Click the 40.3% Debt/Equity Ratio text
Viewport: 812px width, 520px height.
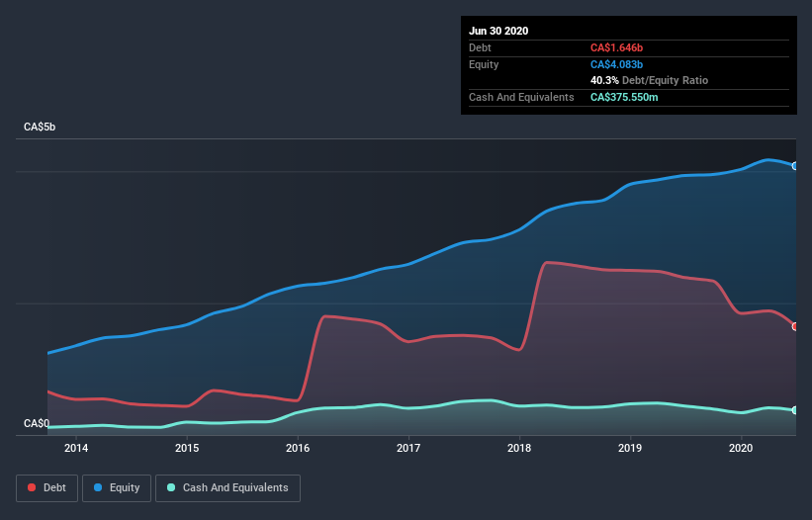pyautogui.click(x=650, y=80)
